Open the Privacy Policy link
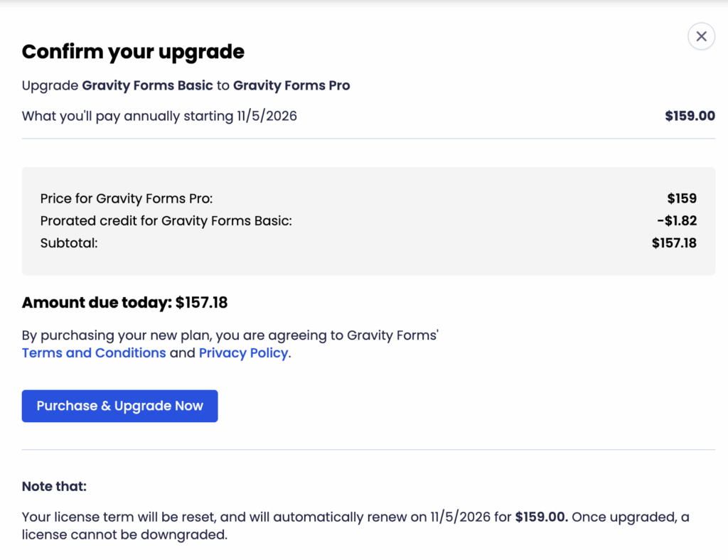The height and width of the screenshot is (560, 728). point(243,352)
